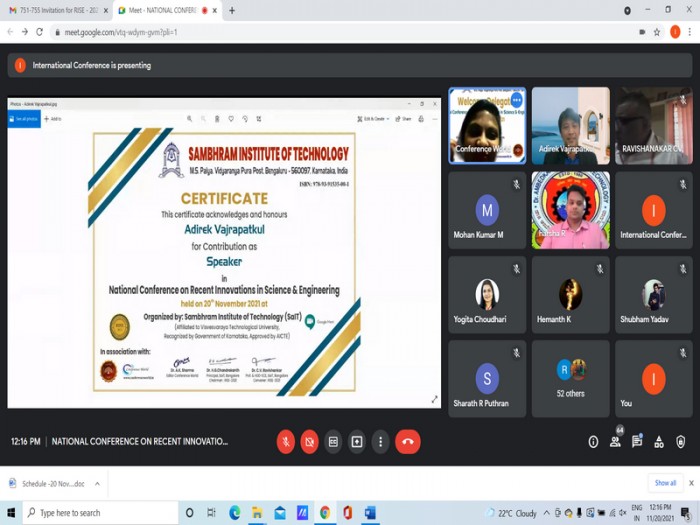The height and width of the screenshot is (525, 700).
Task: Open the meeting details info icon
Action: [593, 442]
